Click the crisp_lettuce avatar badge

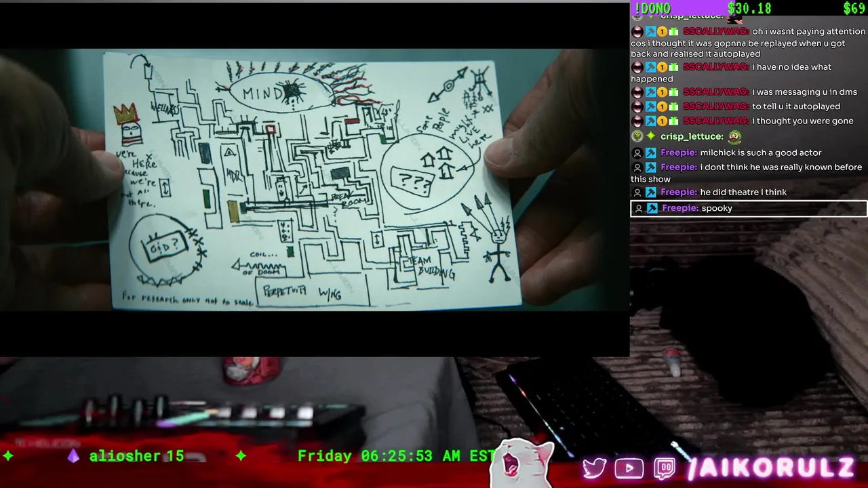(637, 136)
